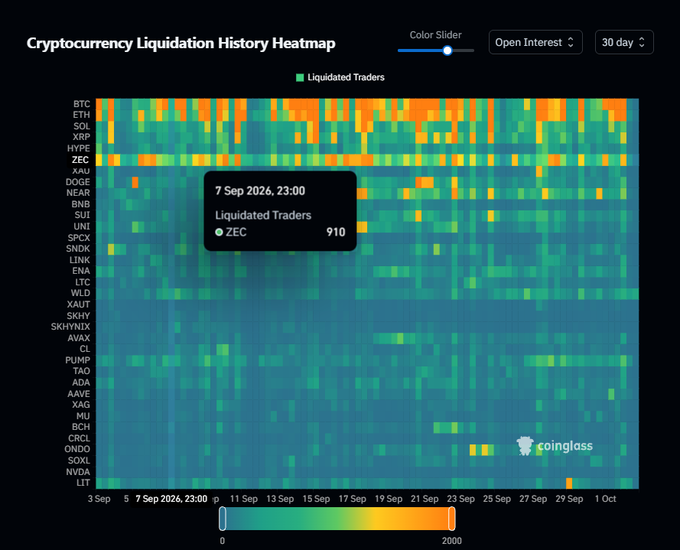Viewport: 680px width, 550px height.
Task: Click the 23 Sep axis date label
Action: 461,499
